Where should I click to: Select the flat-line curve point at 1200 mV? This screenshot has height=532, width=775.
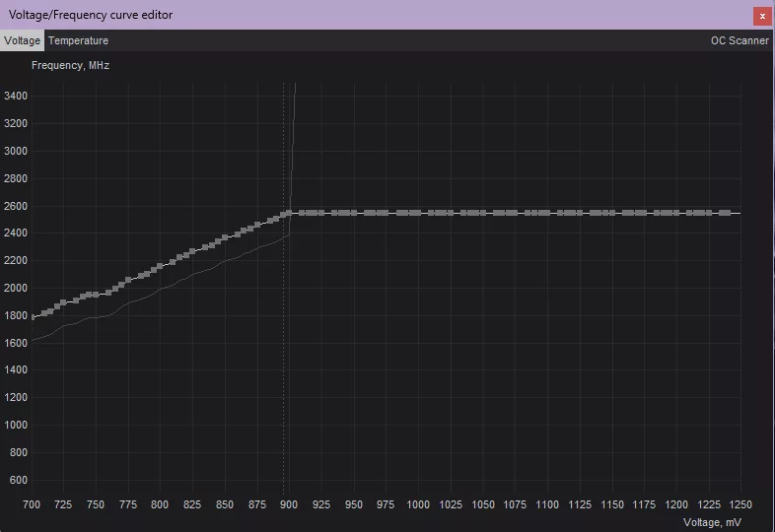674,213
